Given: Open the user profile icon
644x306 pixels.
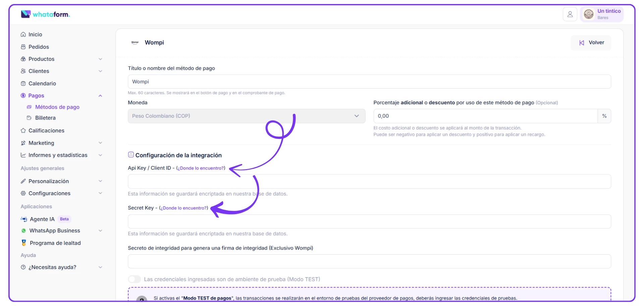Looking at the screenshot, I should point(570,14).
